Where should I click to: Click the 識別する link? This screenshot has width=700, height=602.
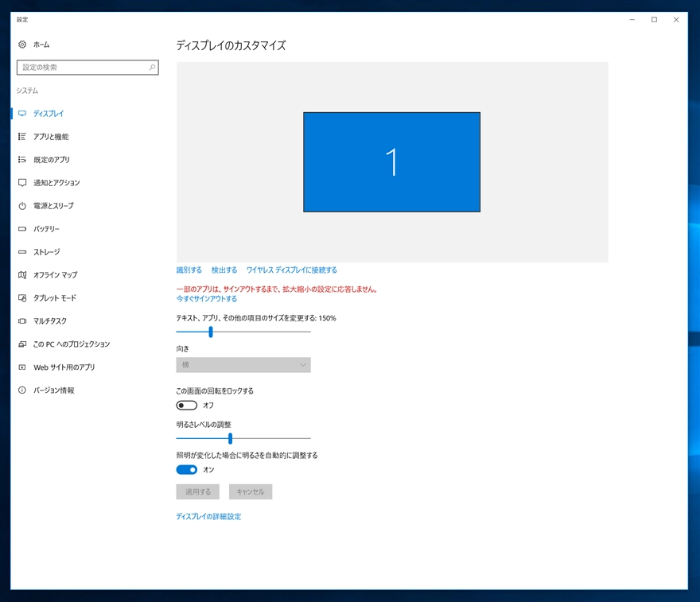(x=189, y=270)
